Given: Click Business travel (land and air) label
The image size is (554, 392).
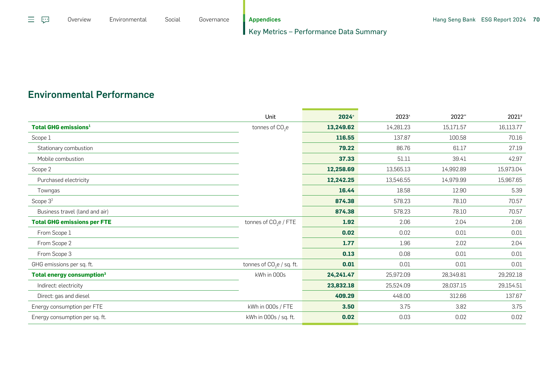Looking at the screenshot, I should [x=73, y=212].
